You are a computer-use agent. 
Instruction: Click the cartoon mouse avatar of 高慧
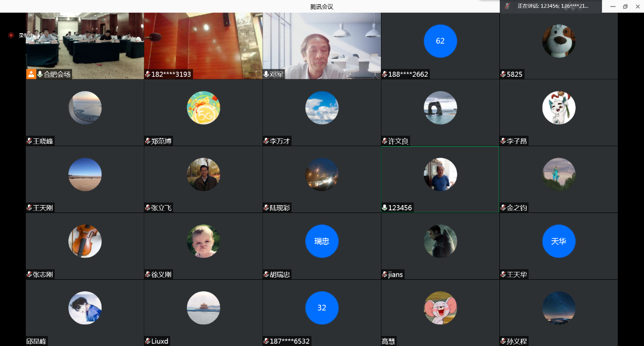(440, 308)
